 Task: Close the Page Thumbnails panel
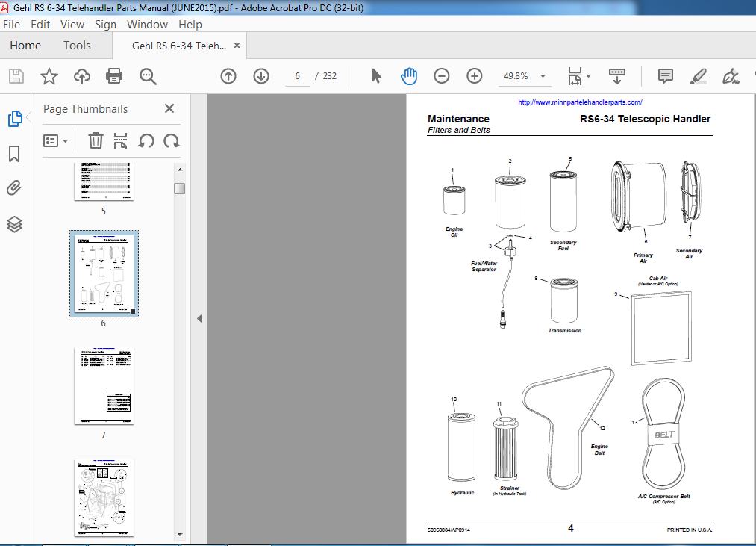(169, 108)
